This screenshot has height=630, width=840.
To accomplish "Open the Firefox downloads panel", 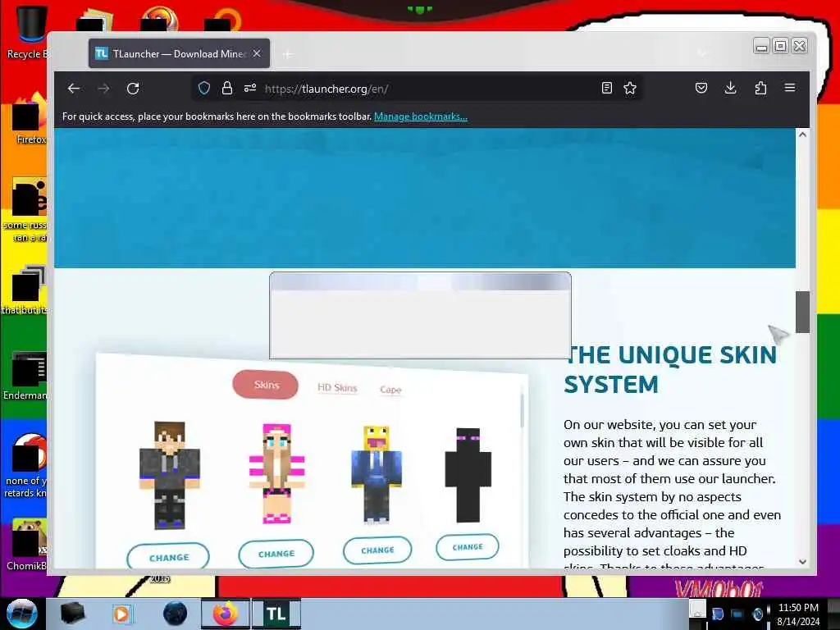I will point(730,88).
